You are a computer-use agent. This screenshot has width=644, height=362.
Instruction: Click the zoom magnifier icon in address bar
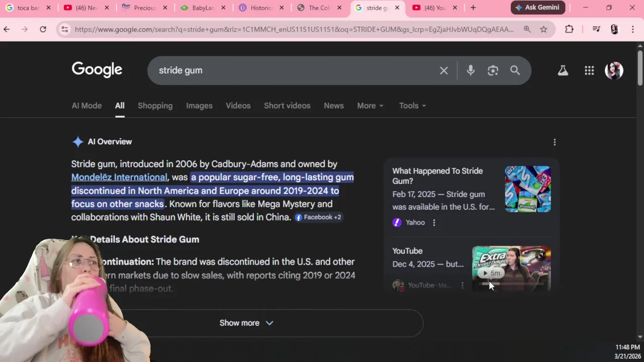pyautogui.click(x=527, y=29)
